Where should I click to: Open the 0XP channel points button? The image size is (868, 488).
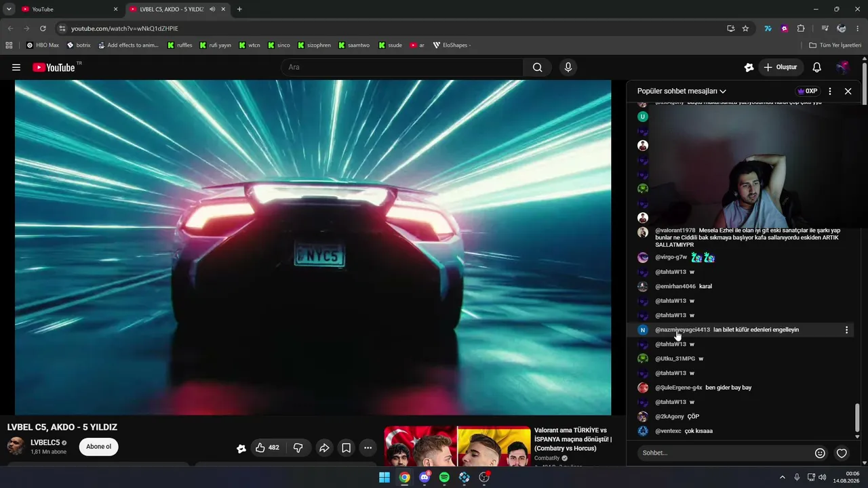(807, 91)
